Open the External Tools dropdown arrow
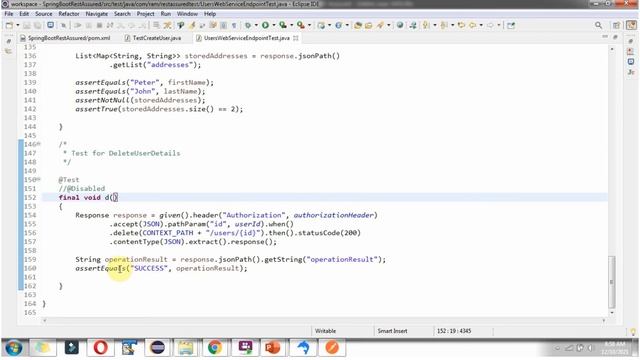Screen dimensions: 640x360 [x=309, y=25]
